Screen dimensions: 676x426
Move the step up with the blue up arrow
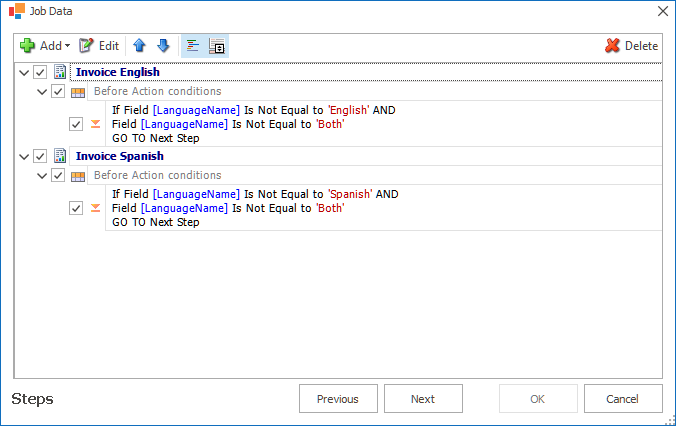[139, 45]
